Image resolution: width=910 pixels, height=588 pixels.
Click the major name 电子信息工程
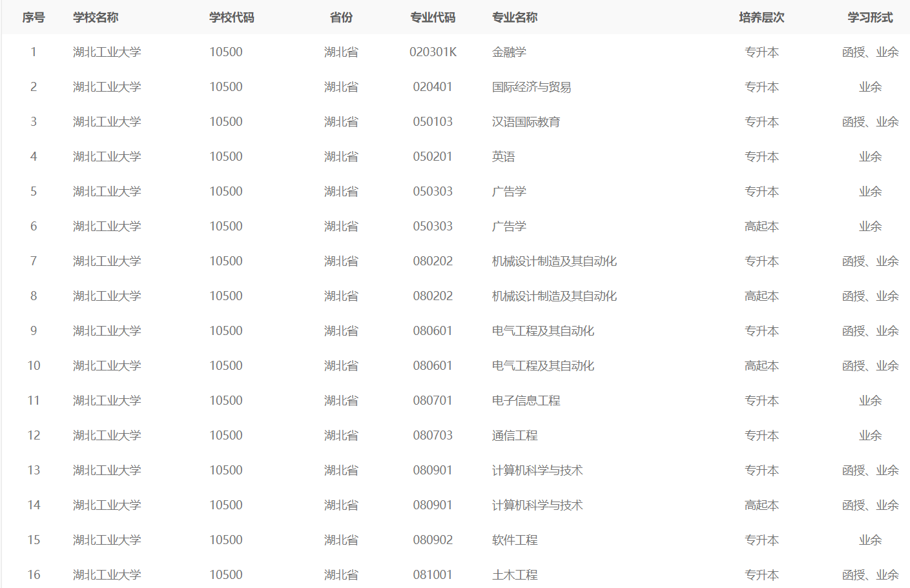(x=526, y=401)
